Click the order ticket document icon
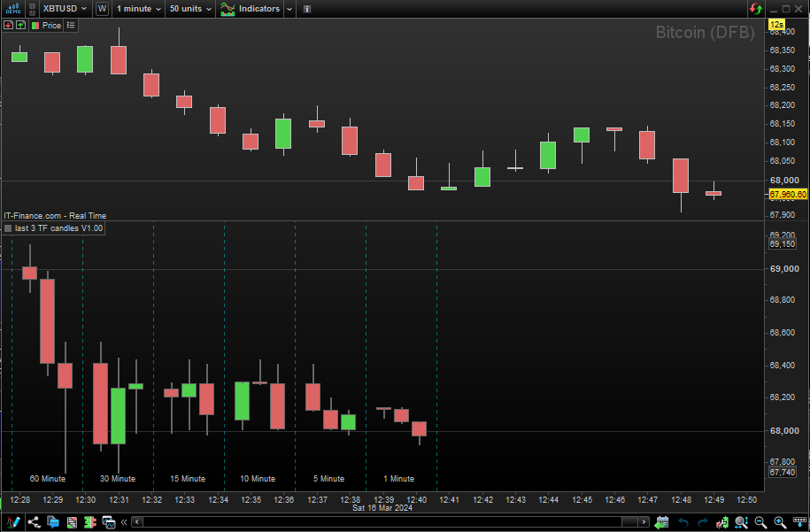This screenshot has height=532, width=810. click(72, 522)
